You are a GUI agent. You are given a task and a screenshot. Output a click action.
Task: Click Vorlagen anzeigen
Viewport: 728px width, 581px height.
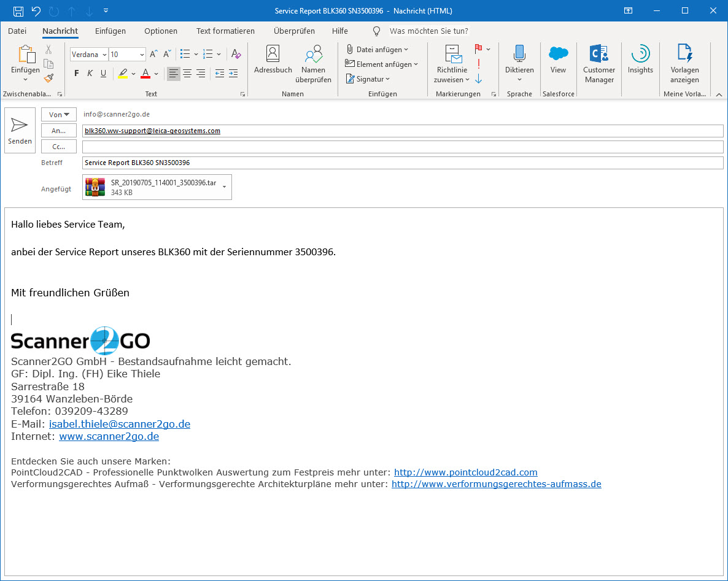tap(684, 64)
